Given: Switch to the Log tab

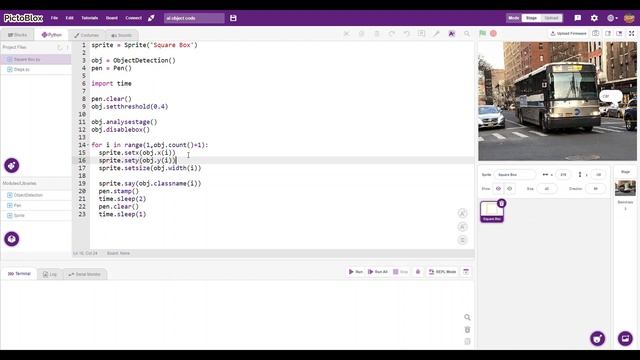Looking at the screenshot, I should [x=50, y=274].
